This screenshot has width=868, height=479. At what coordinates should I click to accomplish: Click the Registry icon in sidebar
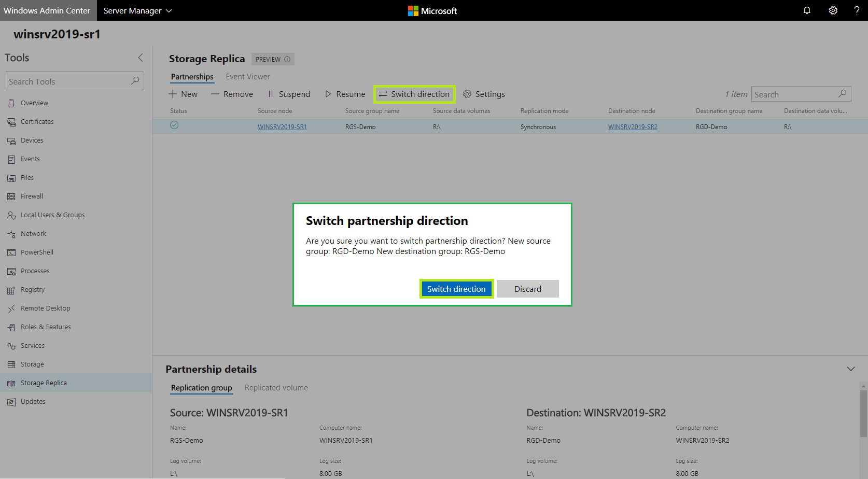(11, 290)
